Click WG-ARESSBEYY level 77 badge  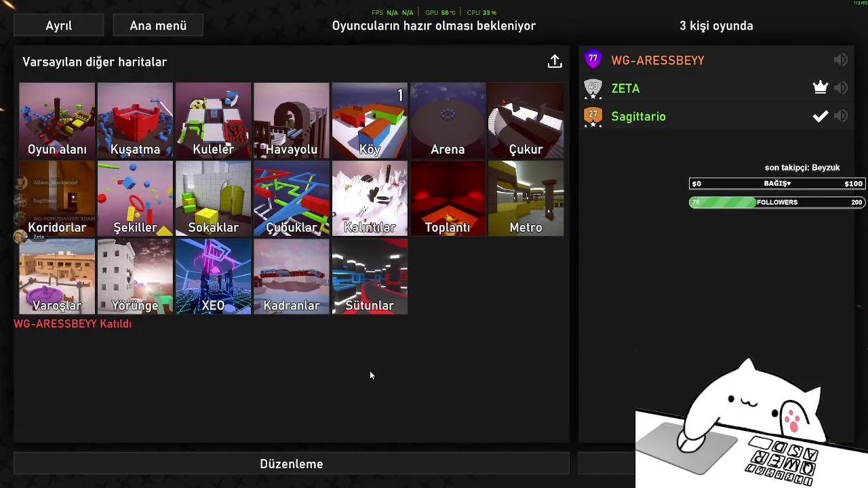(x=593, y=60)
